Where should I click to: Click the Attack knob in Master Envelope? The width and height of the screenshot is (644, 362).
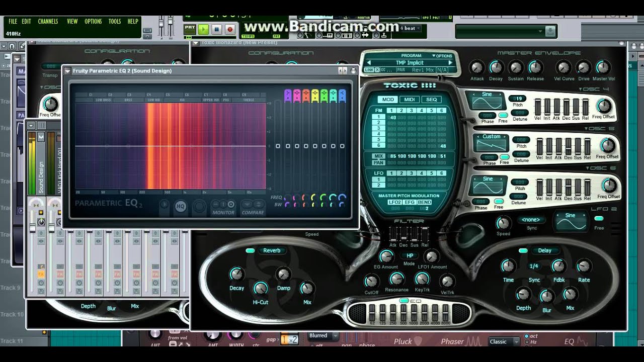(x=476, y=67)
